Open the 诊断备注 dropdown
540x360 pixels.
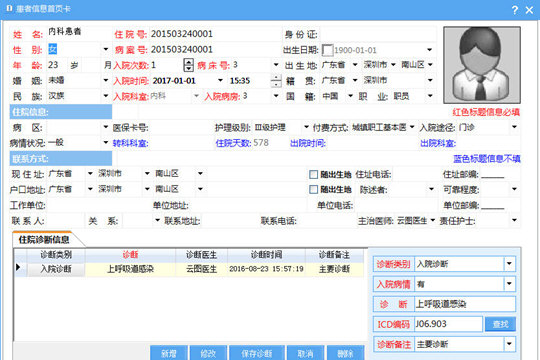click(x=509, y=344)
